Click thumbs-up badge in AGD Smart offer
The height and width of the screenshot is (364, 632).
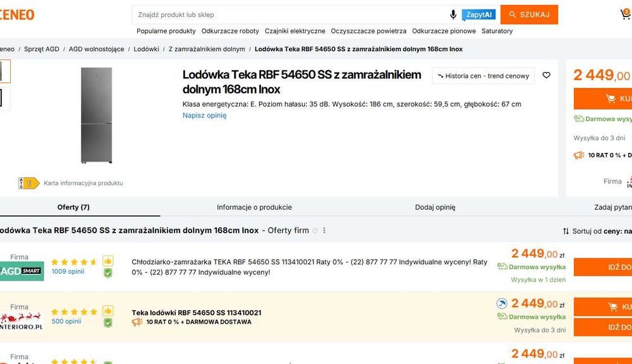point(107,261)
